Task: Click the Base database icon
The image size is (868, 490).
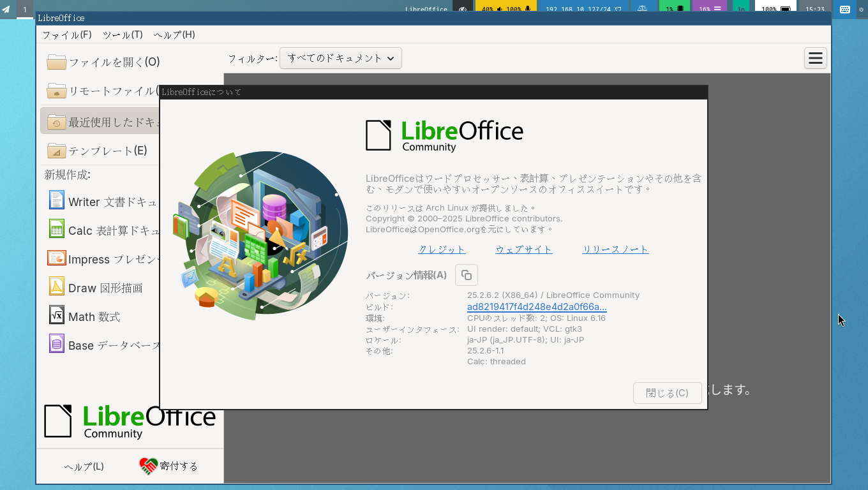Action: pos(57,344)
